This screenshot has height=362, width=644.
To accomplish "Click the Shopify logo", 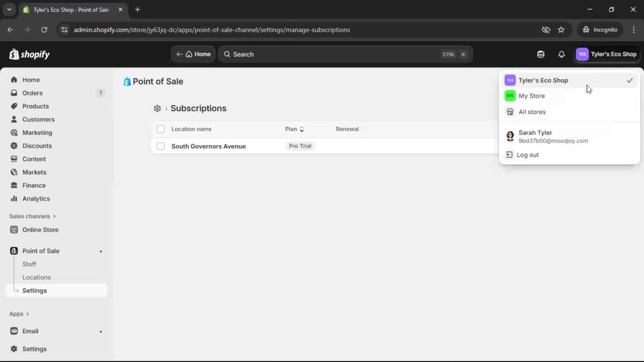I will [x=30, y=54].
